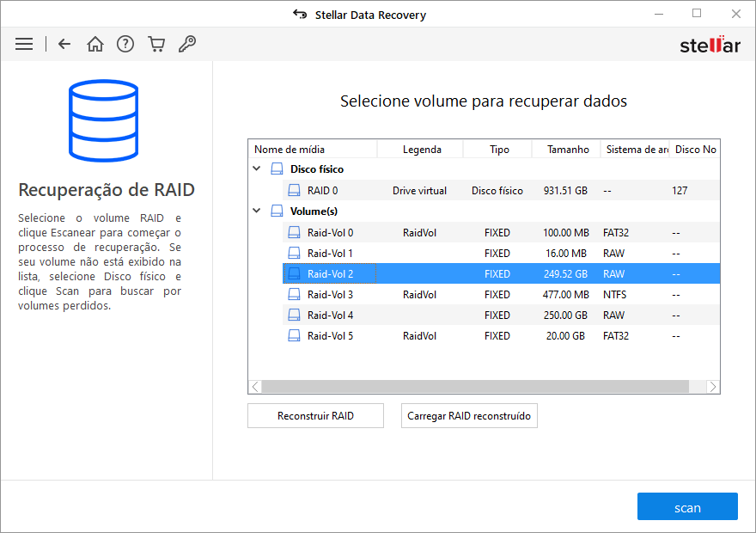
Task: Click the Raid-Vol 2 drive icon
Action: (x=294, y=274)
